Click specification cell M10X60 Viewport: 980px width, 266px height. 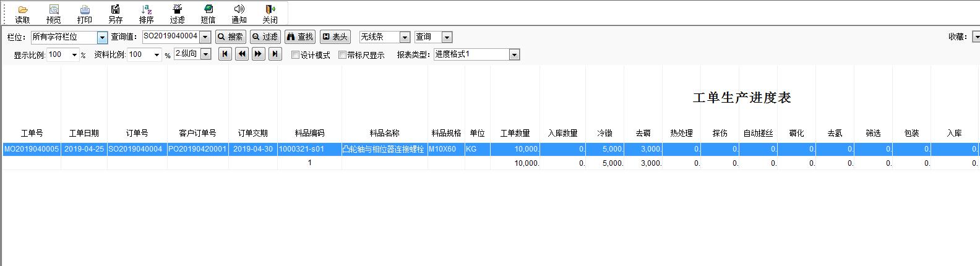[446, 149]
